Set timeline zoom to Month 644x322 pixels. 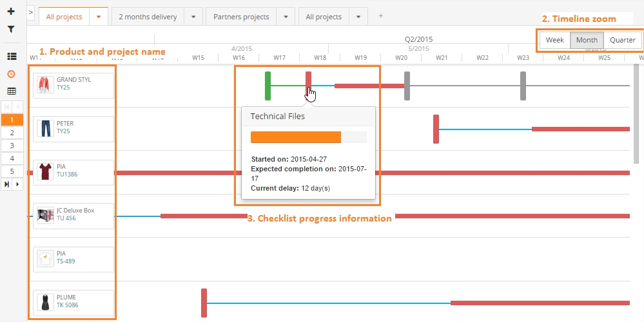(x=587, y=40)
